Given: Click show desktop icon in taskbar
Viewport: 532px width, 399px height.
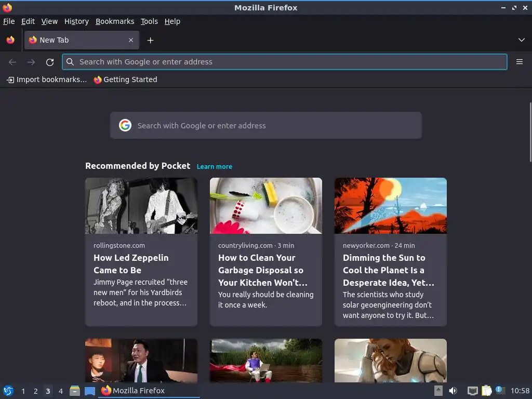Looking at the screenshot, I should (x=89, y=391).
